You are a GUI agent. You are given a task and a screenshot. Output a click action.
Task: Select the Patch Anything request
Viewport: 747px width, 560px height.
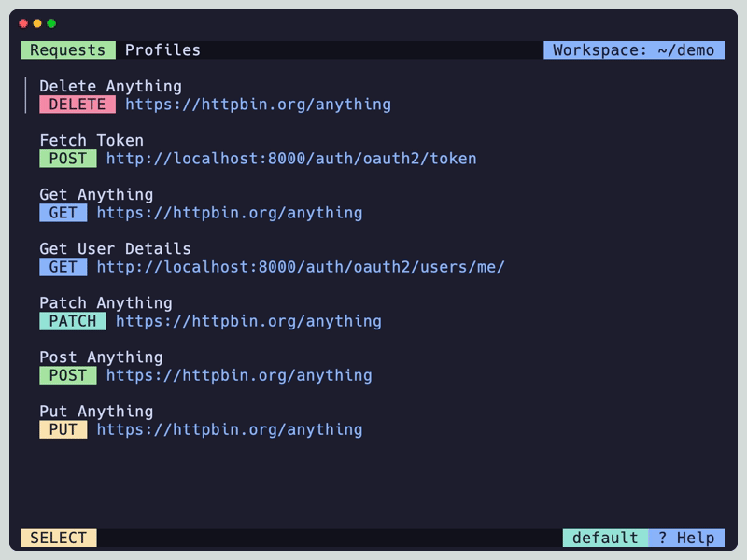[x=106, y=303]
